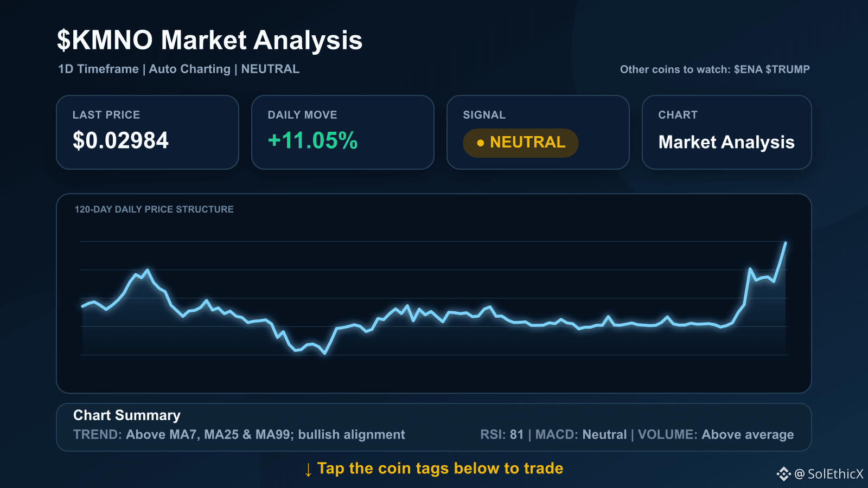The height and width of the screenshot is (488, 868).
Task: Select the "1D Timeframe" subtitle text
Action: 98,69
